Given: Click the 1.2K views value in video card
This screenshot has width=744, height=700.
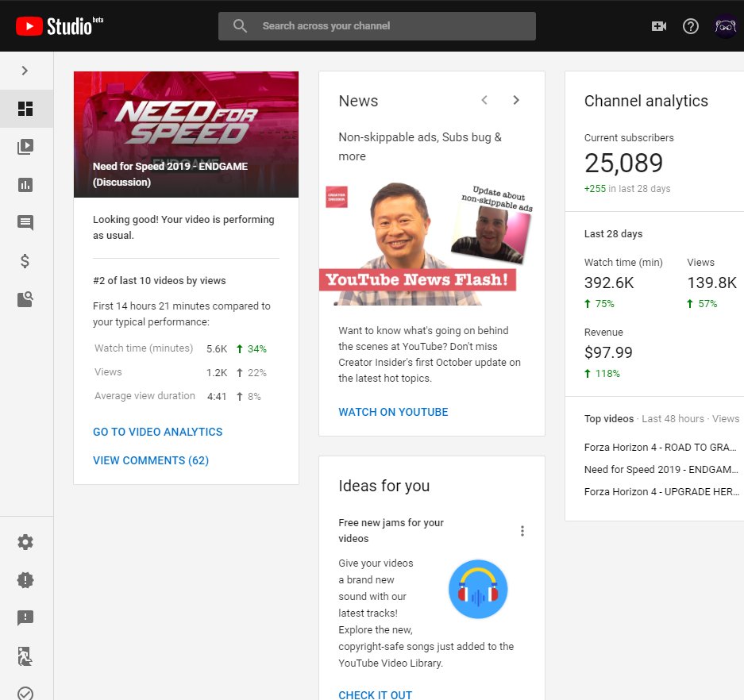Looking at the screenshot, I should pos(217,373).
